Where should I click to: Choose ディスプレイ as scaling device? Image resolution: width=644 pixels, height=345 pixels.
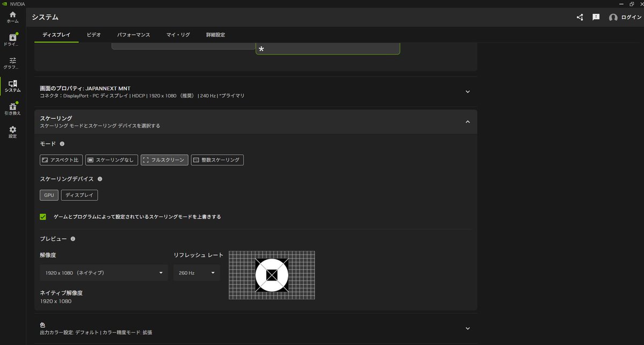[79, 195]
